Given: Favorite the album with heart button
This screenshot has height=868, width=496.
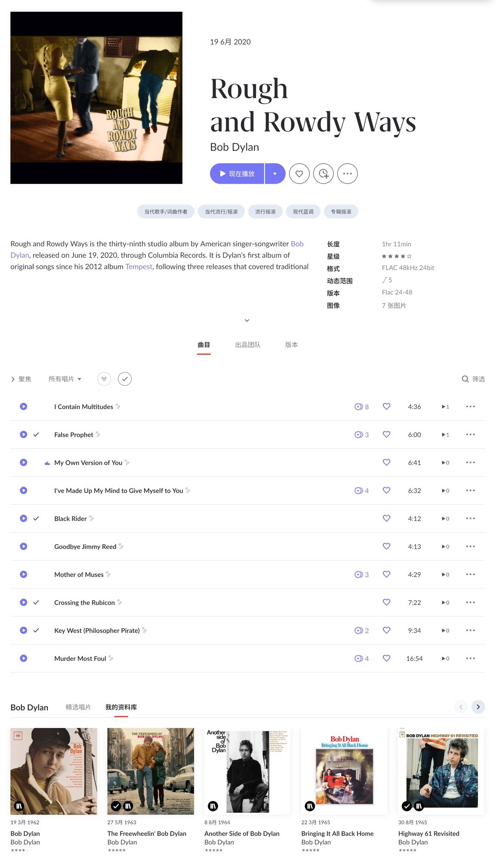Looking at the screenshot, I should pyautogui.click(x=299, y=174).
